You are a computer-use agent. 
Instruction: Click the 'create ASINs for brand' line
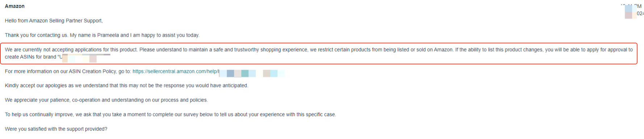click(x=30, y=57)
